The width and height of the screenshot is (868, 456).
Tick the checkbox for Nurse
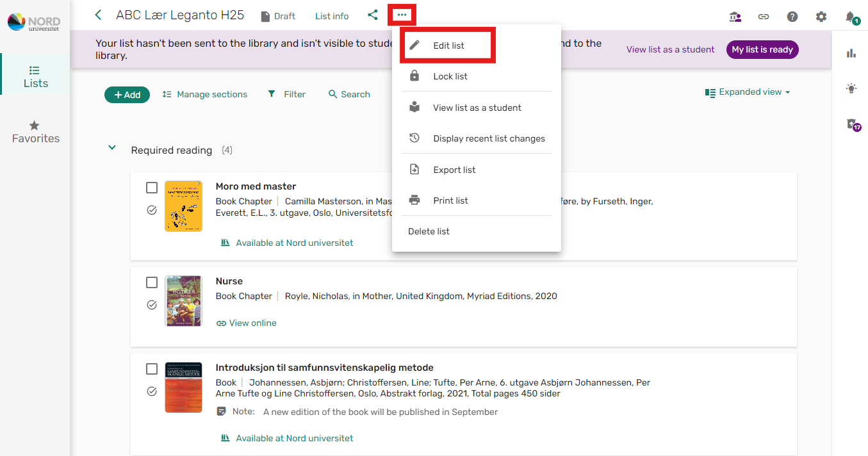(x=152, y=282)
